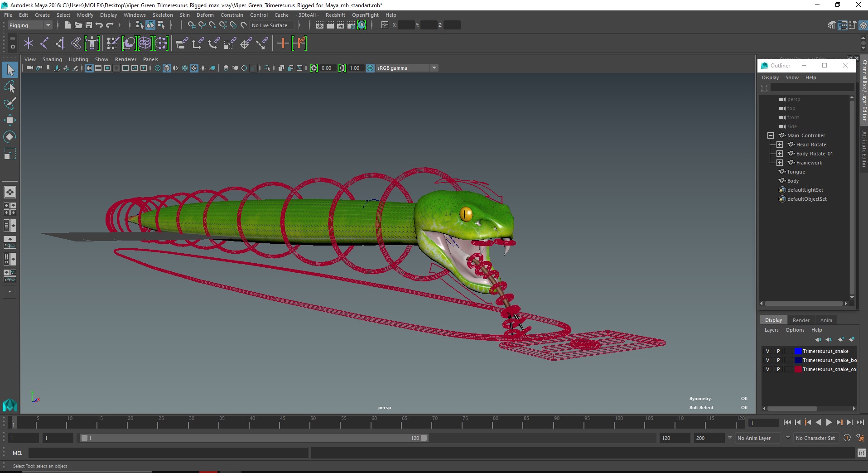Image resolution: width=868 pixels, height=473 pixels.
Task: Play the animation forwards
Action: pyautogui.click(x=829, y=422)
